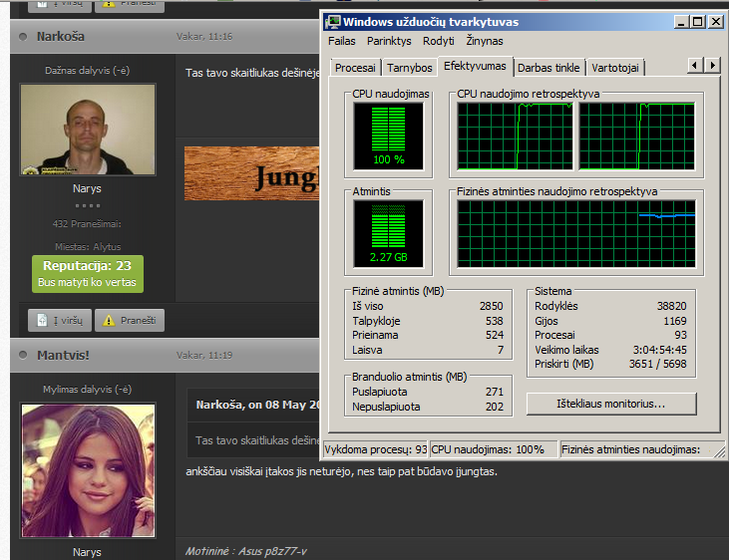This screenshot has height=560, width=729.
Task: Switch to the Procesai tab
Action: click(x=355, y=68)
